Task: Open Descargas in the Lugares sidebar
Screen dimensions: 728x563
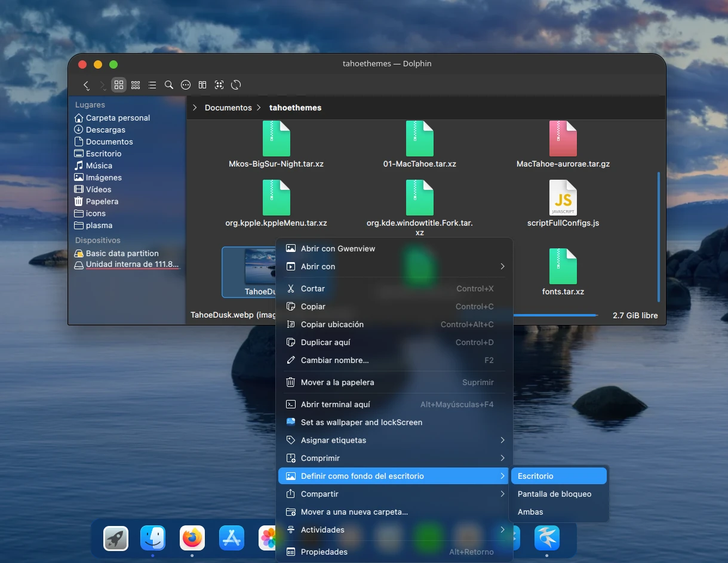Action: pos(105,130)
